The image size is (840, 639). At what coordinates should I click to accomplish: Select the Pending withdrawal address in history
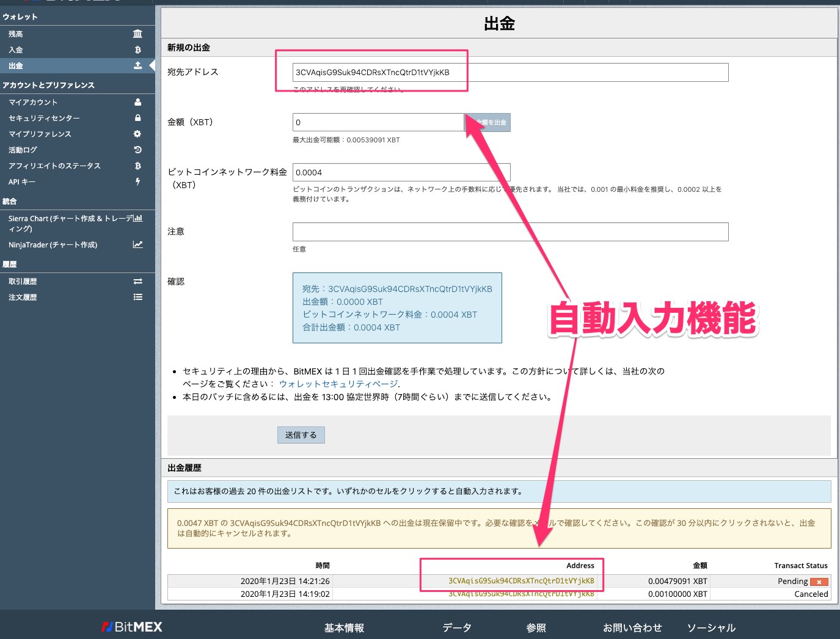(x=520, y=582)
